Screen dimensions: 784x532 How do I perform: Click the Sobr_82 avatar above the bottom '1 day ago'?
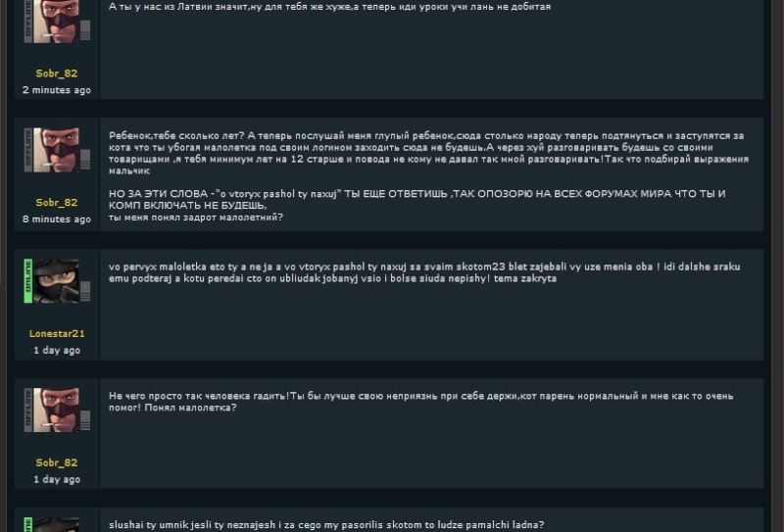56,410
